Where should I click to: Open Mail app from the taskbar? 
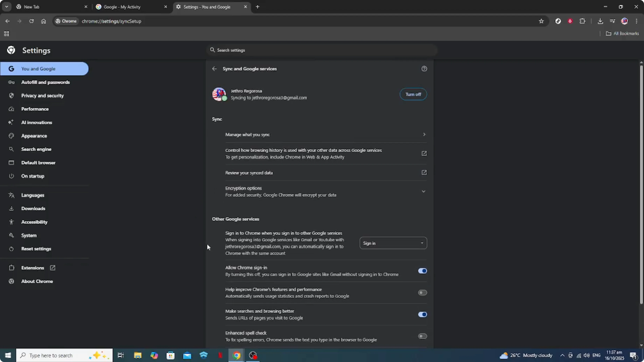pyautogui.click(x=187, y=355)
